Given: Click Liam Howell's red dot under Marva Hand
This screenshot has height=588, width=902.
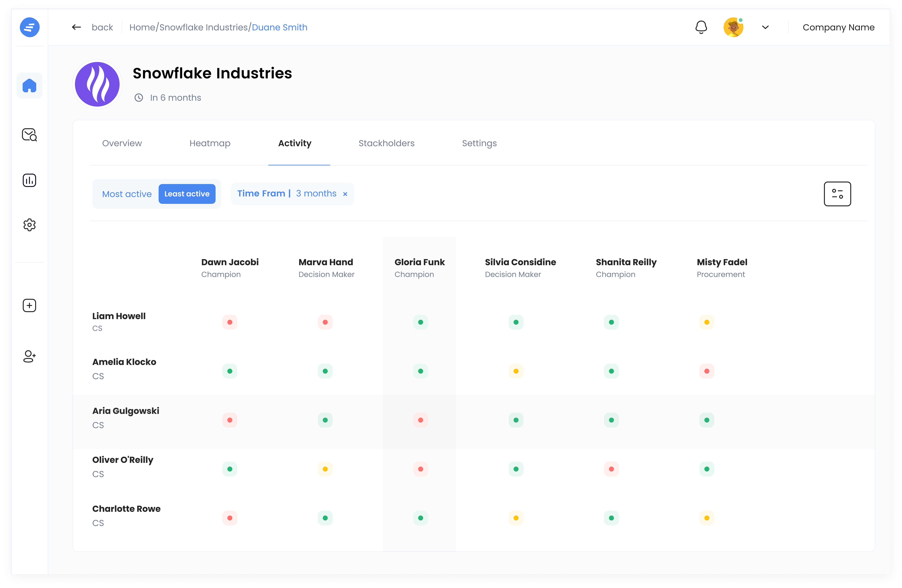Looking at the screenshot, I should (325, 322).
